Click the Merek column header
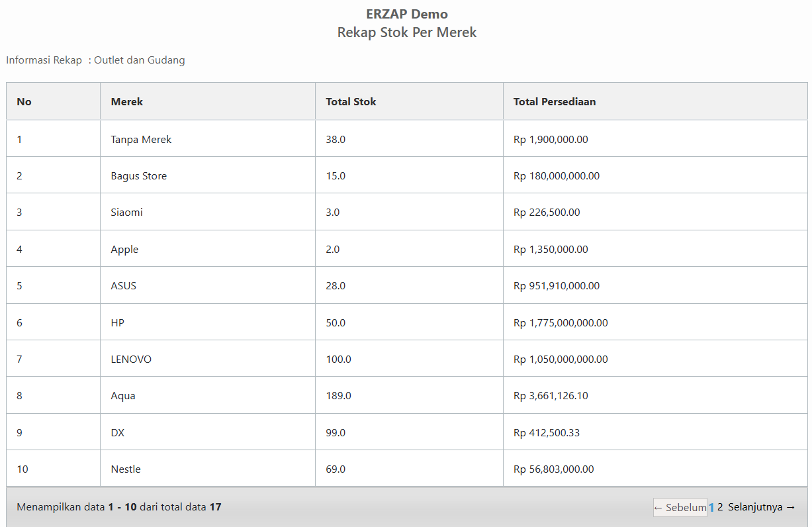Viewport: 812px width, 527px height. point(127,101)
